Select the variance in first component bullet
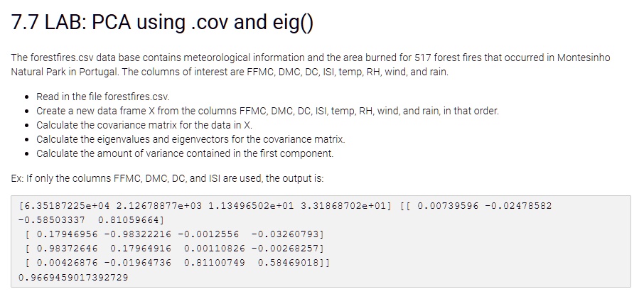 pos(185,153)
